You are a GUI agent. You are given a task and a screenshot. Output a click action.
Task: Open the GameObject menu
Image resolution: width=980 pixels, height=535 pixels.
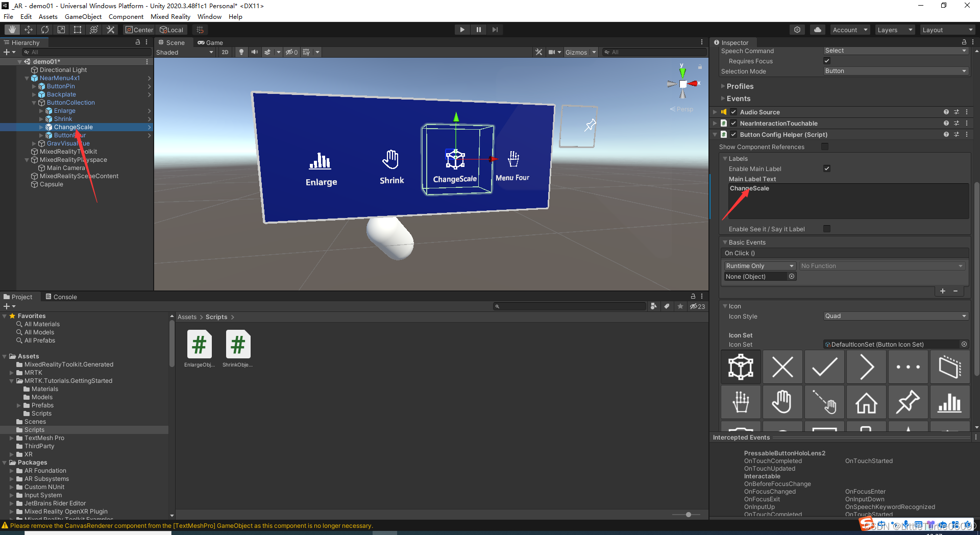click(83, 16)
